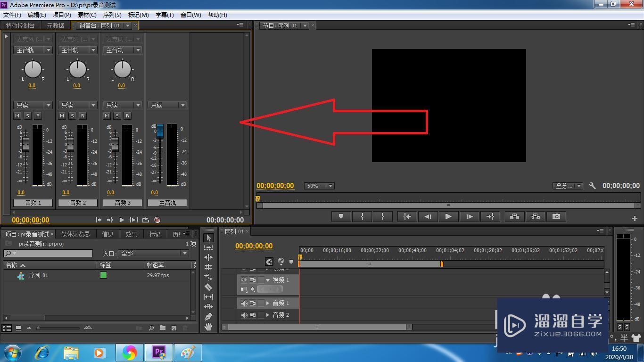Select the Track Select tool
The image size is (644, 362).
point(208,247)
